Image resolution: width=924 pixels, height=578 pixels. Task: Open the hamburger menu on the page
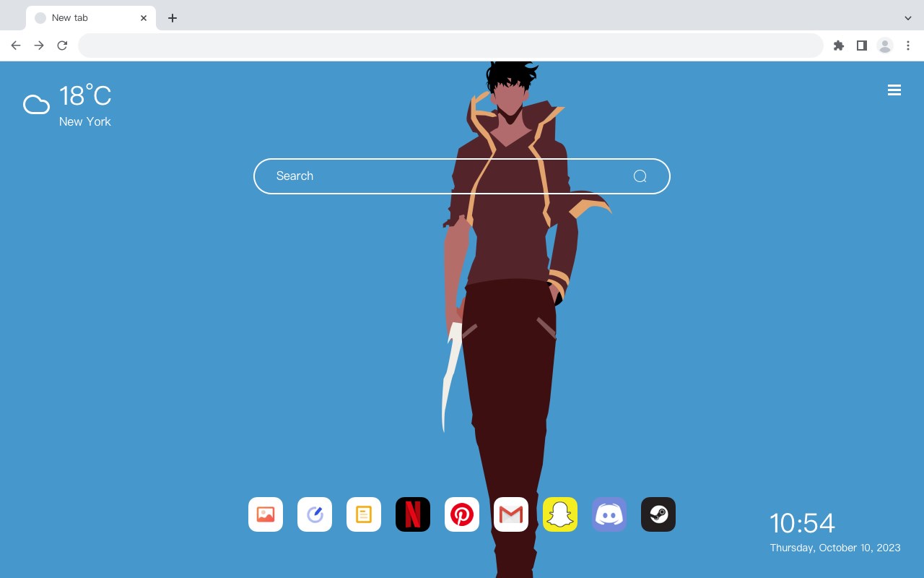click(894, 90)
